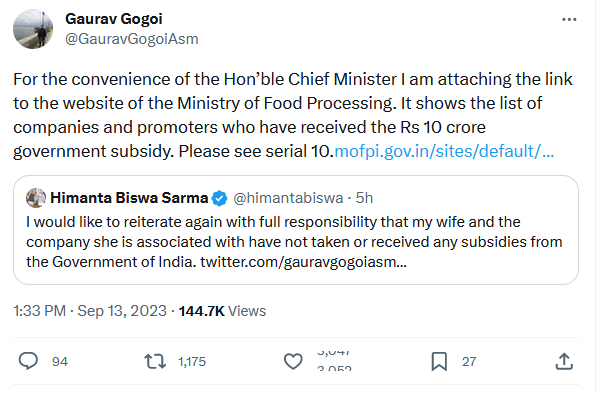The width and height of the screenshot is (607, 394).
Task: Open the share upload icon
Action: (564, 361)
